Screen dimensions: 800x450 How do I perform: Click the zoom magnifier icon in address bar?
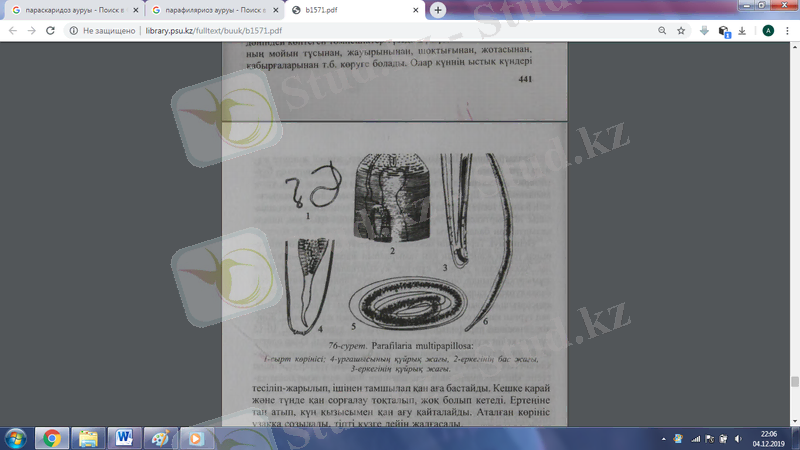(x=662, y=31)
